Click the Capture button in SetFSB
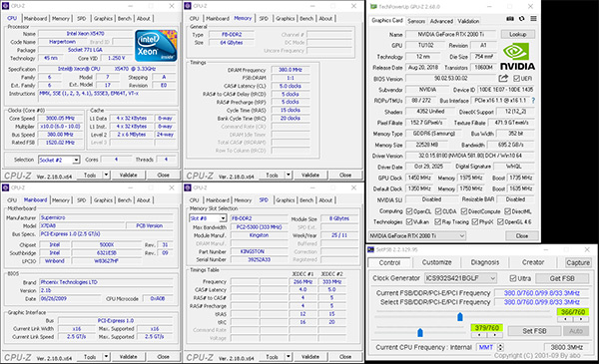Viewport: 599px width, 364px height. tap(578, 262)
